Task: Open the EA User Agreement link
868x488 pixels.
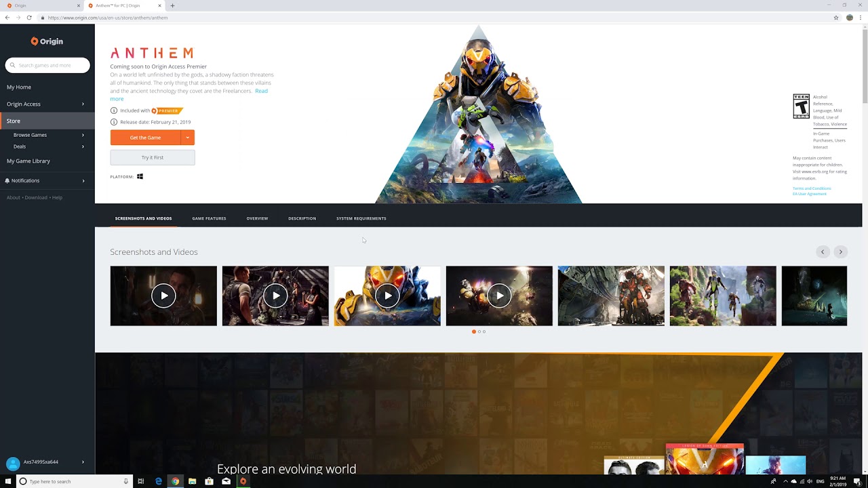Action: pos(810,194)
